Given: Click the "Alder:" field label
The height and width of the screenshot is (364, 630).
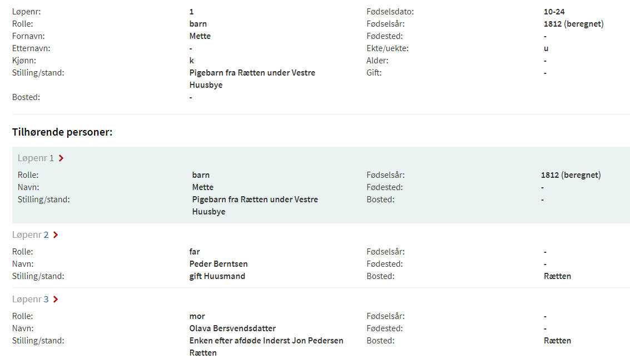Looking at the screenshot, I should pyautogui.click(x=378, y=61).
